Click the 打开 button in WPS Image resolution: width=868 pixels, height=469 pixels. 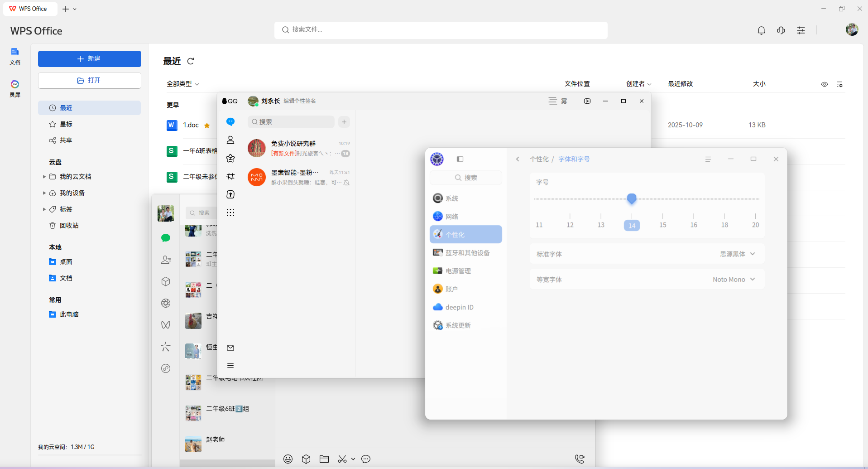[x=89, y=81]
